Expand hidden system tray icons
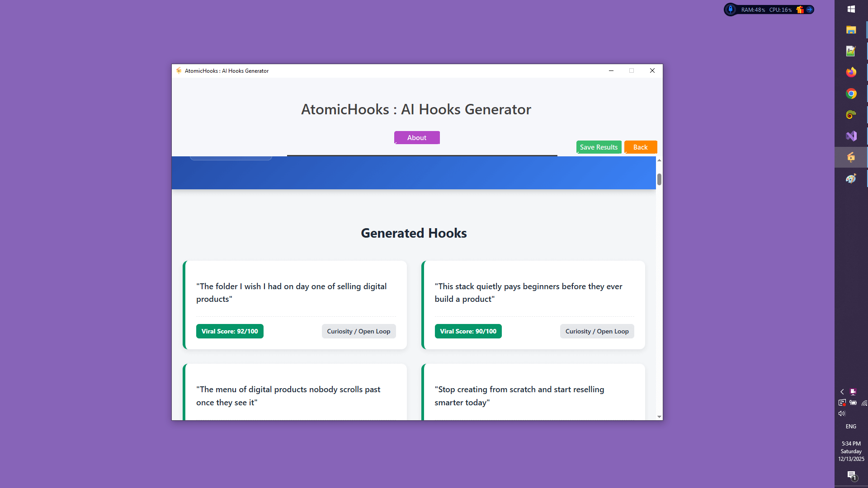The image size is (868, 488). click(842, 392)
